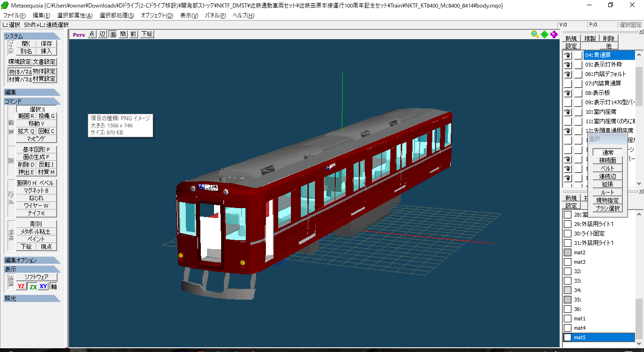Click the material list vertical scrollbar
The image size is (644, 352).
coord(639,278)
